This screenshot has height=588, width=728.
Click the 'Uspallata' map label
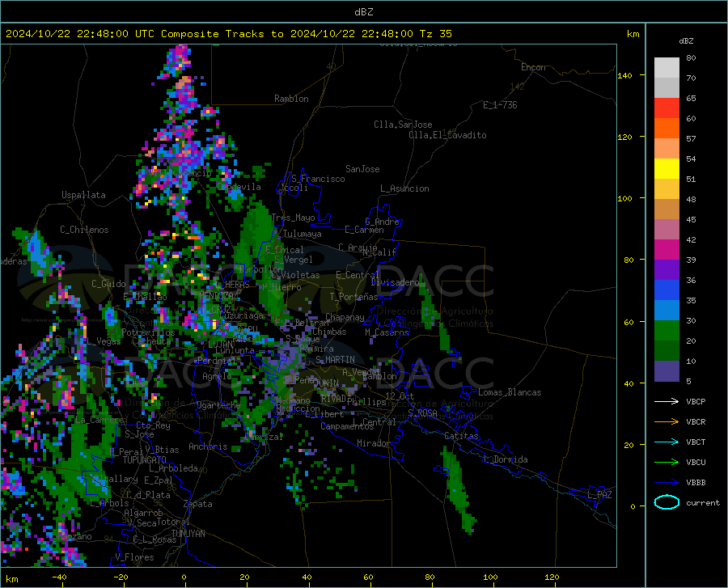point(83,195)
